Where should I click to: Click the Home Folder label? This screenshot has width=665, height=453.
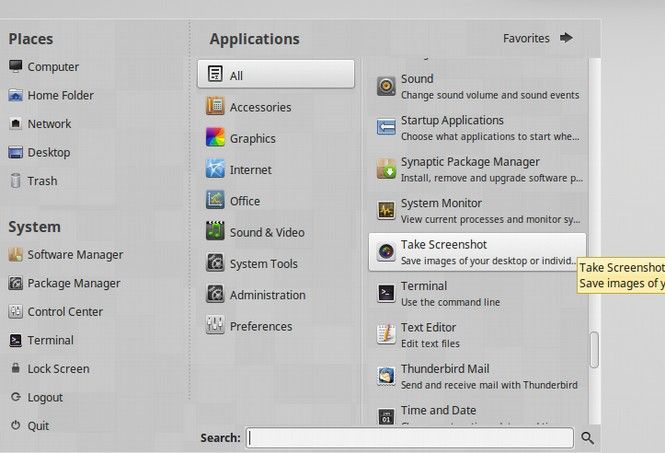point(60,95)
